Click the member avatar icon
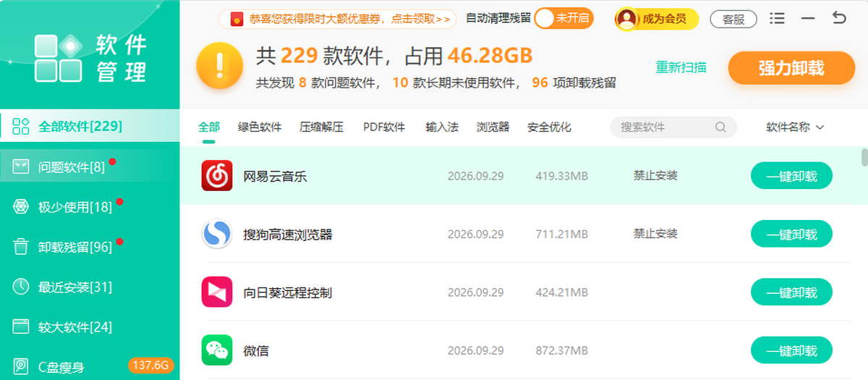This screenshot has width=868, height=380. click(x=627, y=19)
